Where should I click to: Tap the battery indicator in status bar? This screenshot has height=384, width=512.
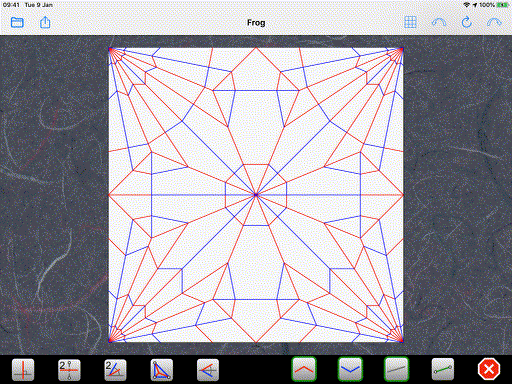[502, 5]
